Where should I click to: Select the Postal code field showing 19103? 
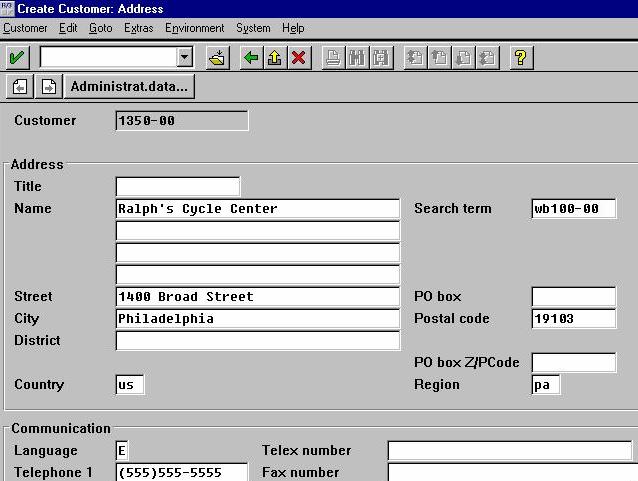point(573,319)
